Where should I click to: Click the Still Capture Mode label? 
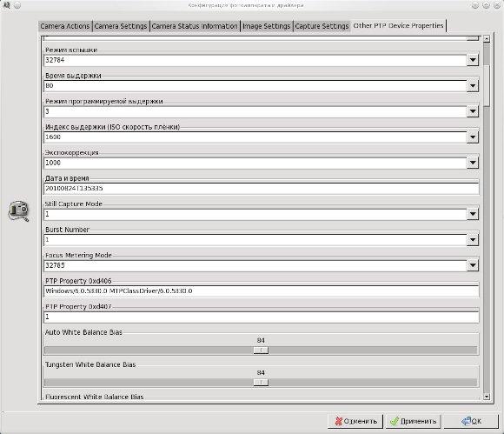tap(74, 204)
